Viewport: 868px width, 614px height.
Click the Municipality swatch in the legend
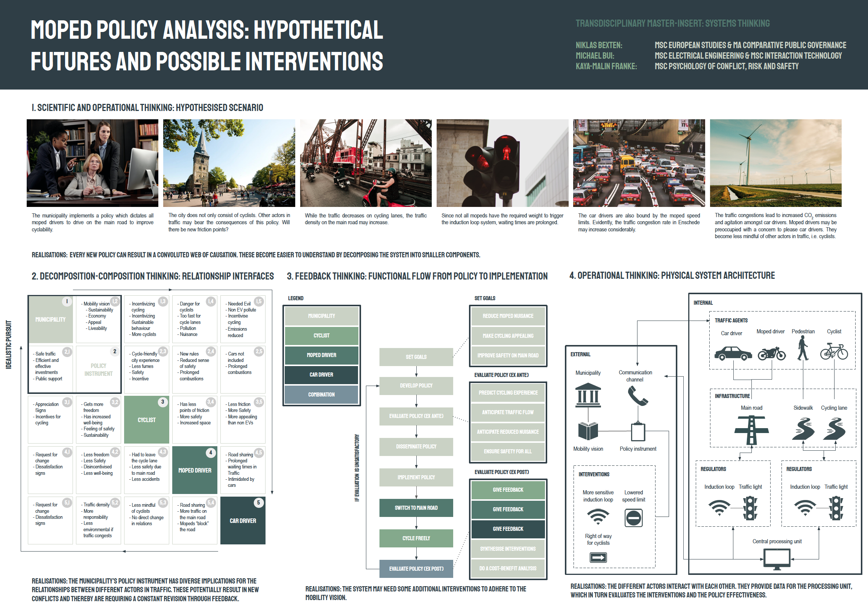(321, 316)
